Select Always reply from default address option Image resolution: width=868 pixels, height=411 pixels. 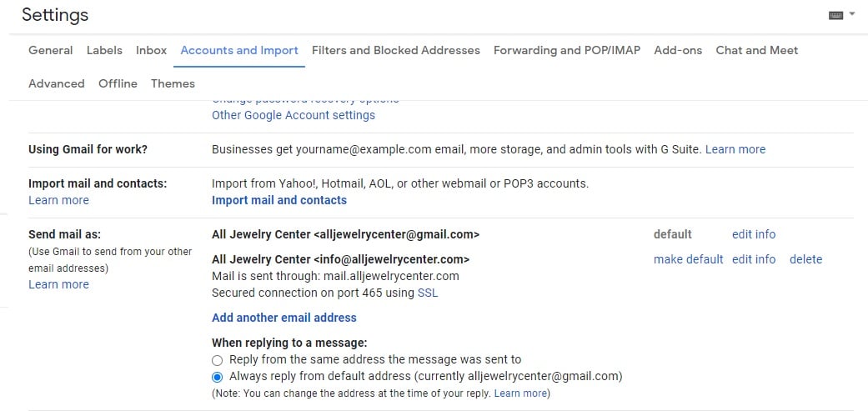point(217,378)
